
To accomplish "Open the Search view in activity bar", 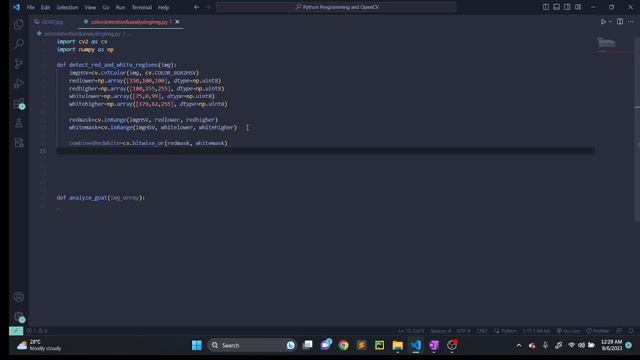I will 19,44.
